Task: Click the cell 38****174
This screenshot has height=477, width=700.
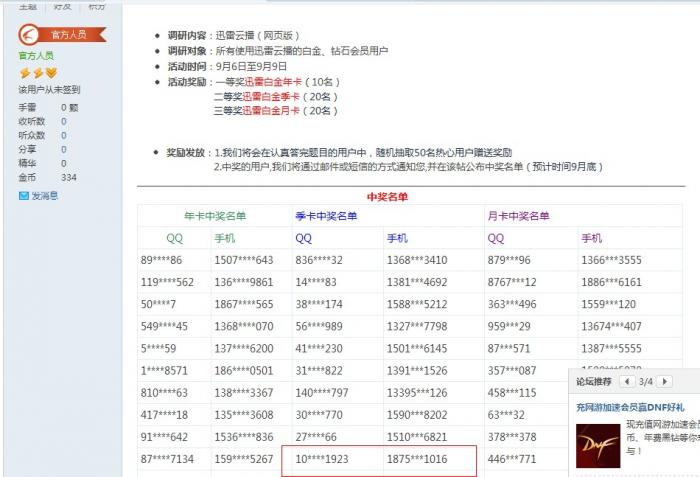Action: tap(319, 304)
